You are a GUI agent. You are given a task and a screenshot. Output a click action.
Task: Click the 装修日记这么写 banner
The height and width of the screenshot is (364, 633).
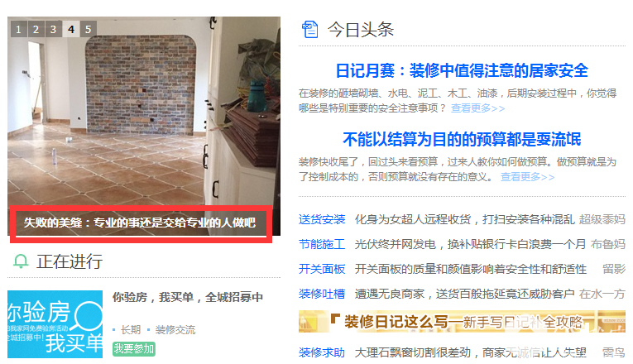(x=462, y=322)
